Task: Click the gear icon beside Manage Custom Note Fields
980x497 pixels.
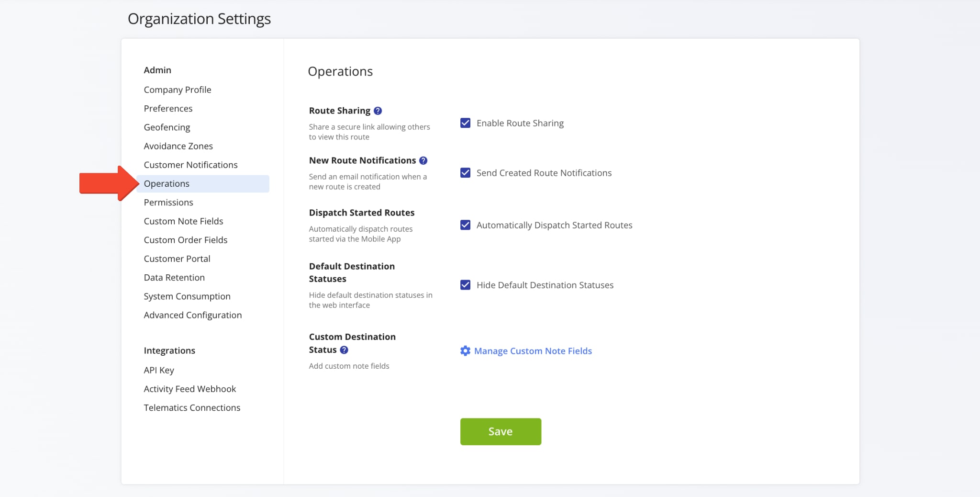Action: tap(465, 351)
